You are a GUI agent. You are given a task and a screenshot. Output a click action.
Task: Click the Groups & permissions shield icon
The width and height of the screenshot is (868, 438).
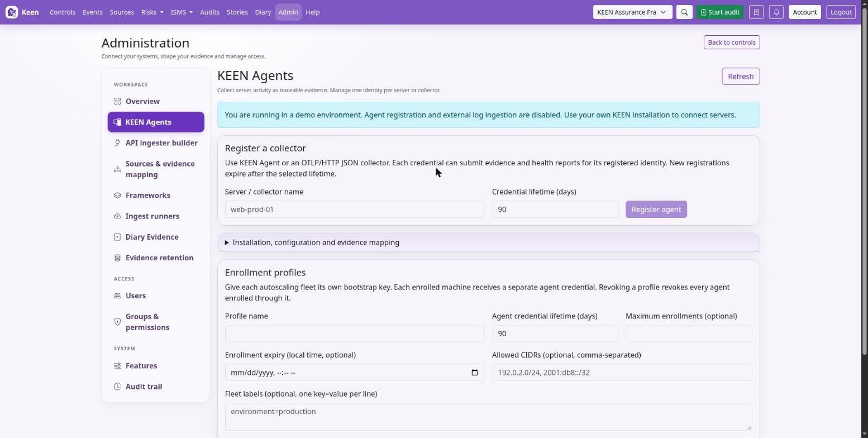click(117, 322)
